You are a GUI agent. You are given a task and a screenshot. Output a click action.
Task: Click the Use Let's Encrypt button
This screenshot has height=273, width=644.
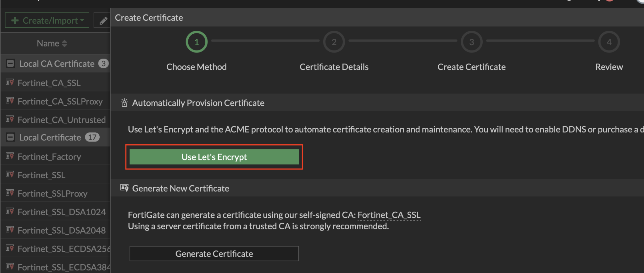click(x=214, y=157)
